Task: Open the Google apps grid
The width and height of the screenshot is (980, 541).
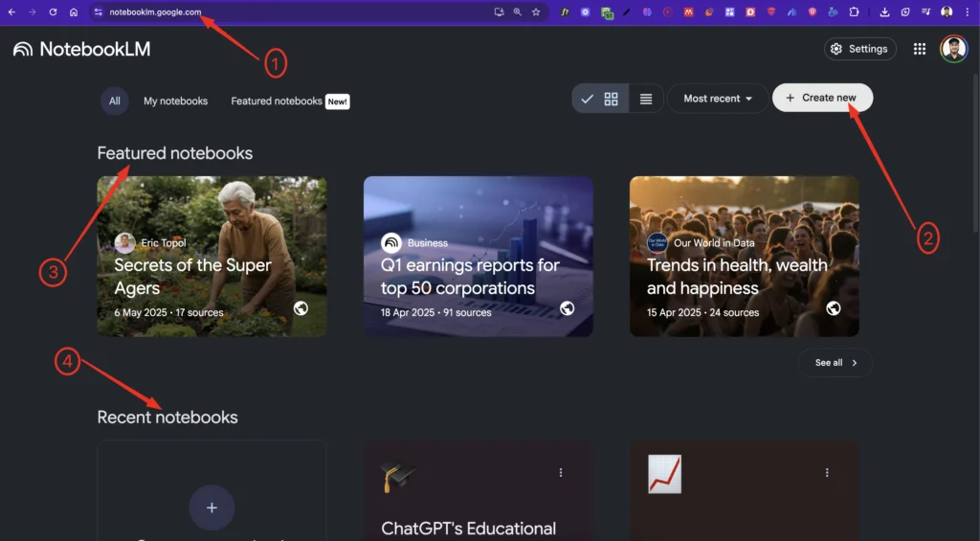Action: (x=920, y=49)
